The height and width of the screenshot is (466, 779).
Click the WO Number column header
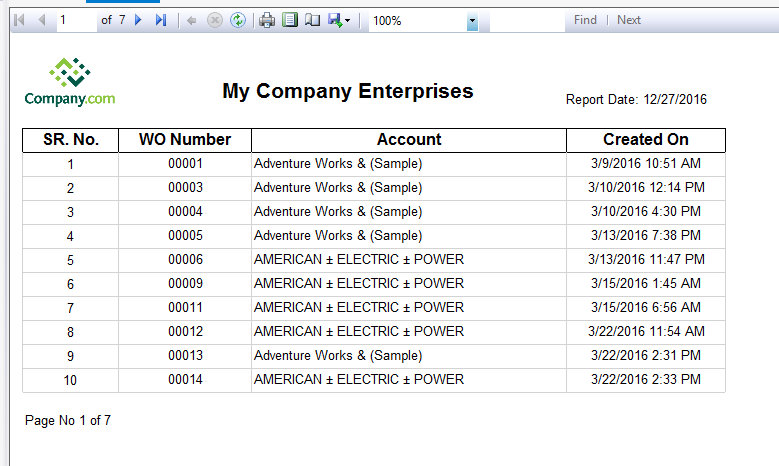tap(185, 140)
